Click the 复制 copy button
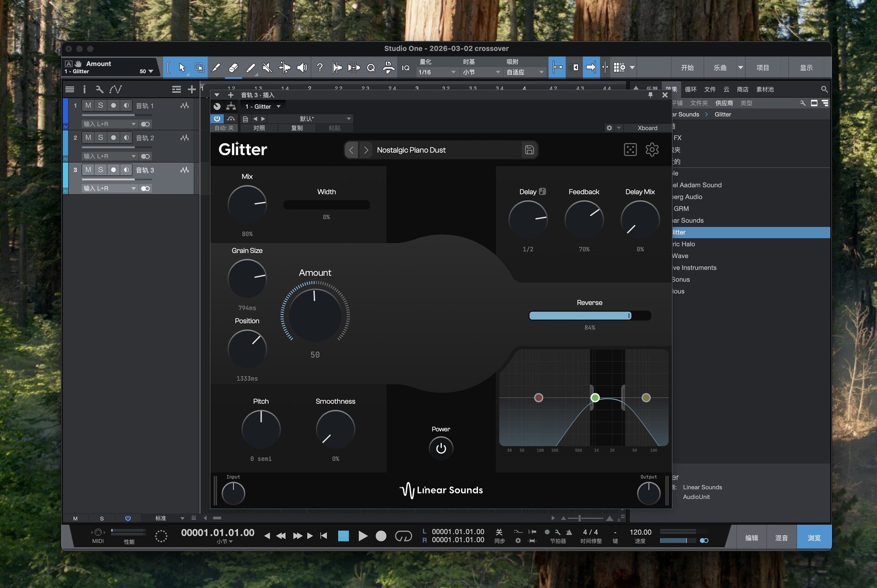 pyautogui.click(x=297, y=128)
